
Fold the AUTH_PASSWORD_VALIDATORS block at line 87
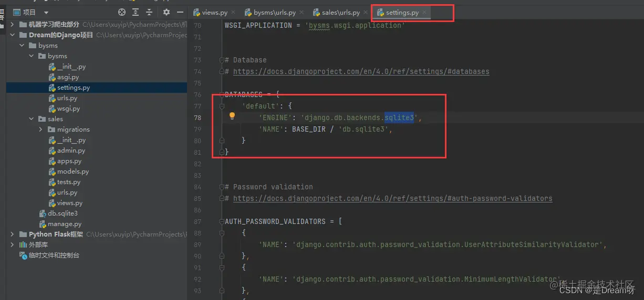coord(222,221)
